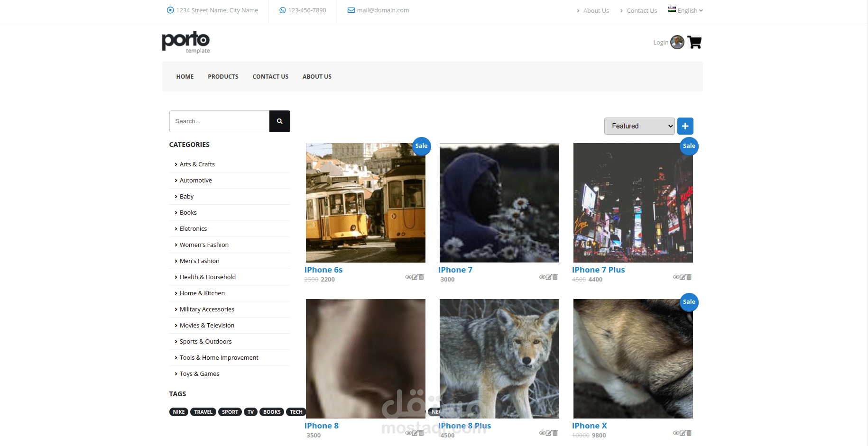Open the Automotive category
The height and width of the screenshot is (446, 868).
point(196,181)
